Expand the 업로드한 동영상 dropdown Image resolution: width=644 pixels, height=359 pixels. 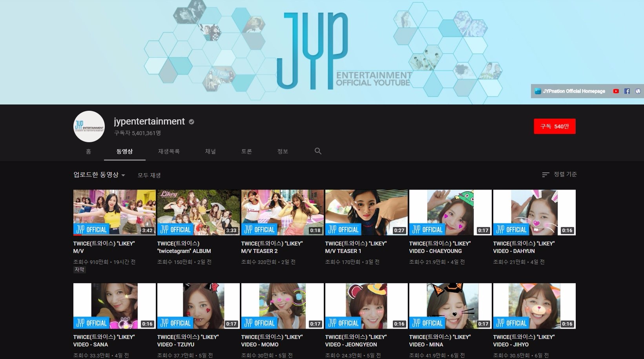99,175
